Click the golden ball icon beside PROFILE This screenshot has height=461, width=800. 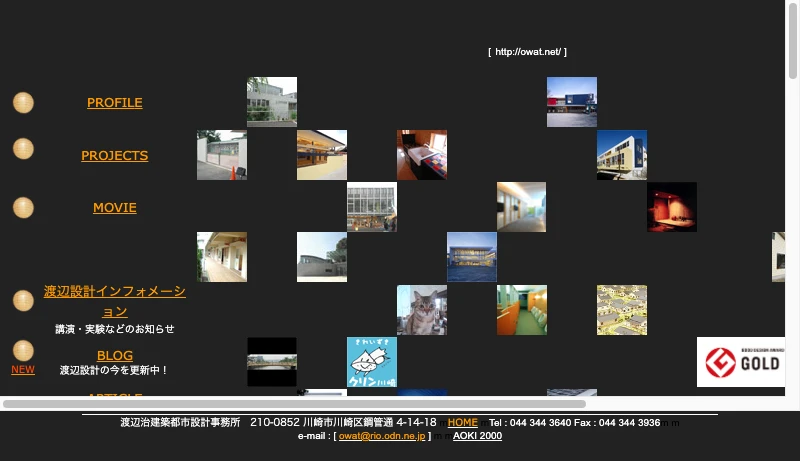tap(23, 103)
